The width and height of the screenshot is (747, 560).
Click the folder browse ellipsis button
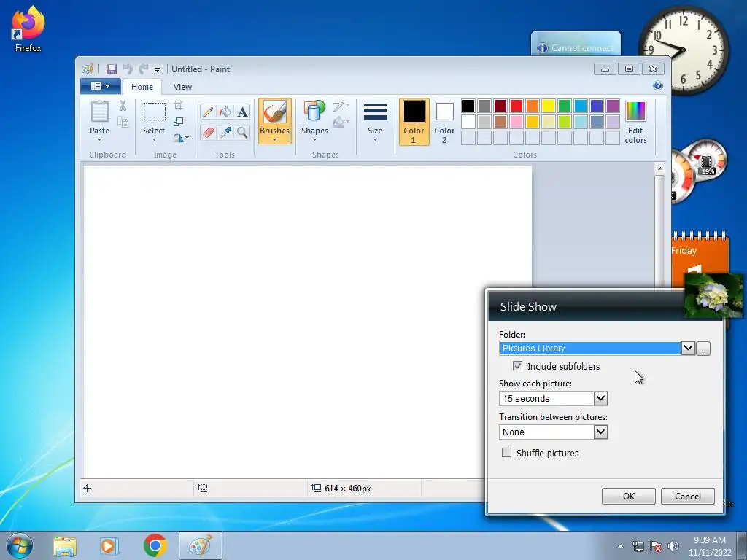point(703,349)
